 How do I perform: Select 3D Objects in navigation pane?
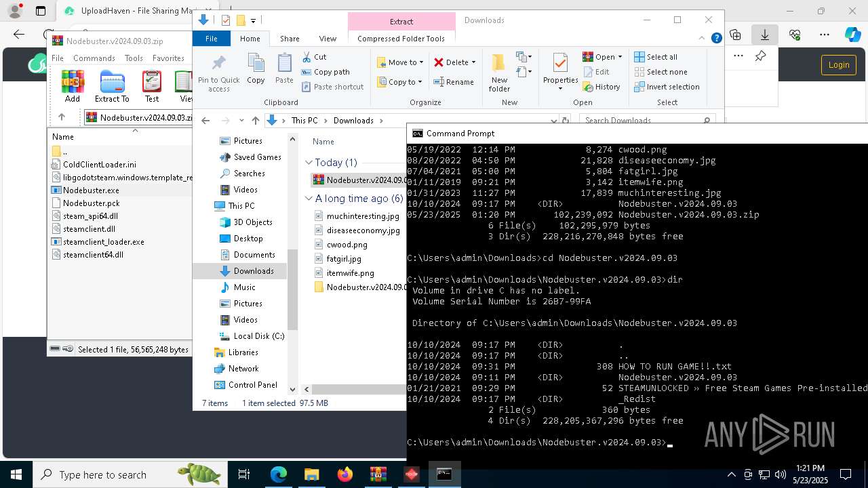(245, 222)
